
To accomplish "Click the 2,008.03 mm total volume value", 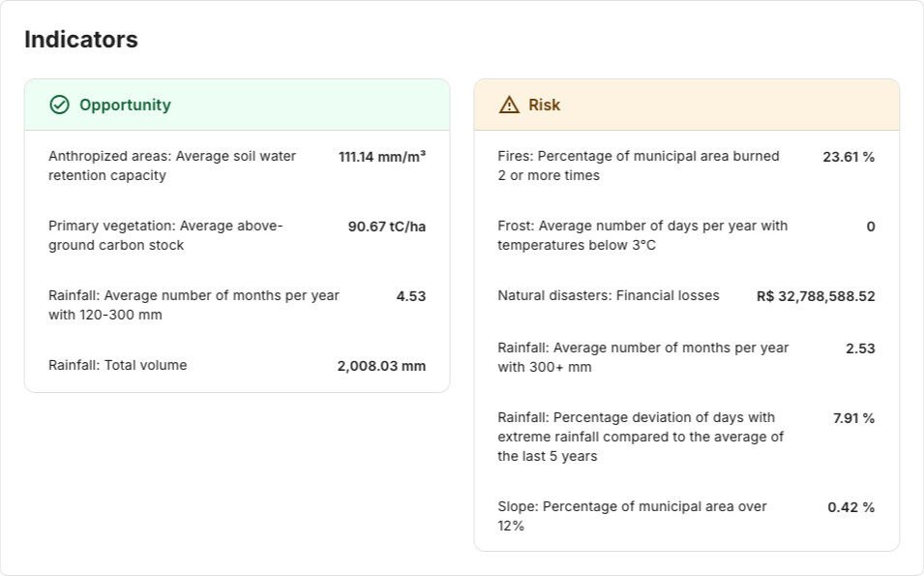I will click(x=381, y=366).
